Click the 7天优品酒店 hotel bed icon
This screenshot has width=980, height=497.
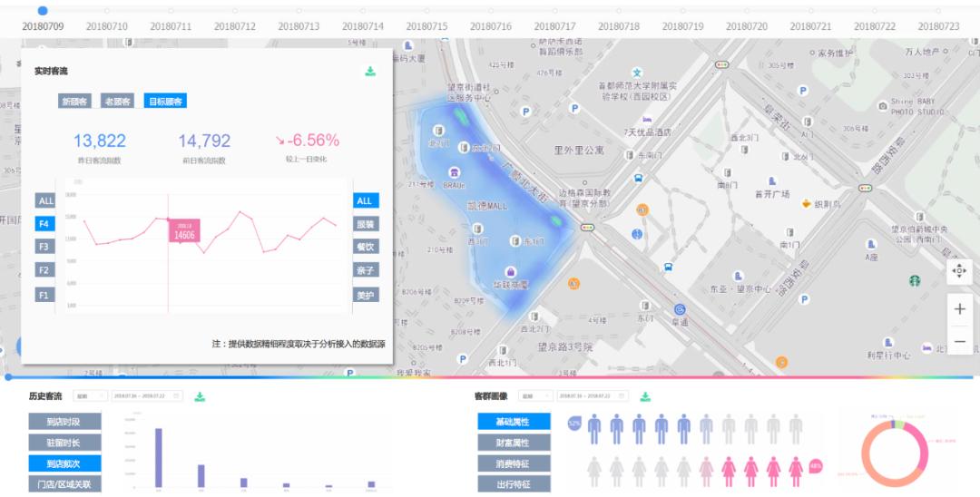[647, 119]
